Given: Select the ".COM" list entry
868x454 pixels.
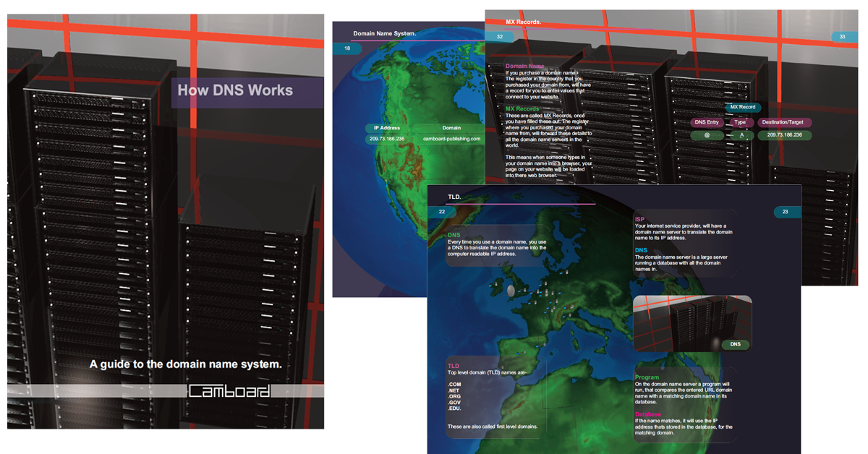Looking at the screenshot, I should click(x=454, y=383).
